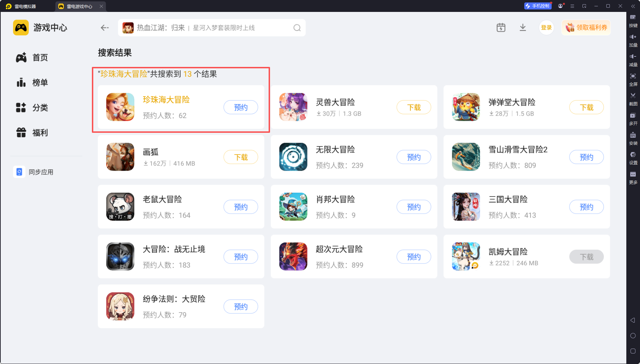Open 分类 categories in the sidebar
This screenshot has width=640, height=364.
(x=32, y=108)
